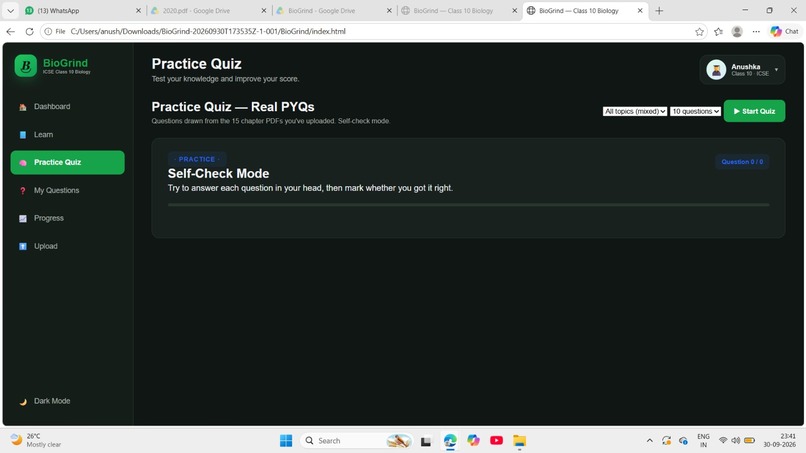Click the sync update tray icon
The width and height of the screenshot is (806, 453).
point(667,441)
